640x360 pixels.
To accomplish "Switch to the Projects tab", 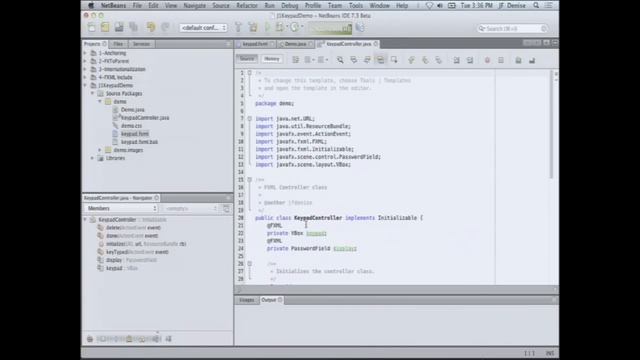I will [95, 44].
